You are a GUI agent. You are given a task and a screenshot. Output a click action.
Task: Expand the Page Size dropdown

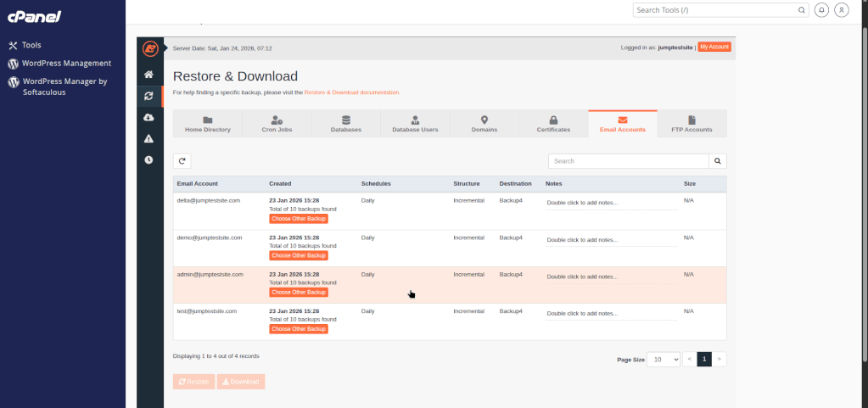pyautogui.click(x=664, y=360)
